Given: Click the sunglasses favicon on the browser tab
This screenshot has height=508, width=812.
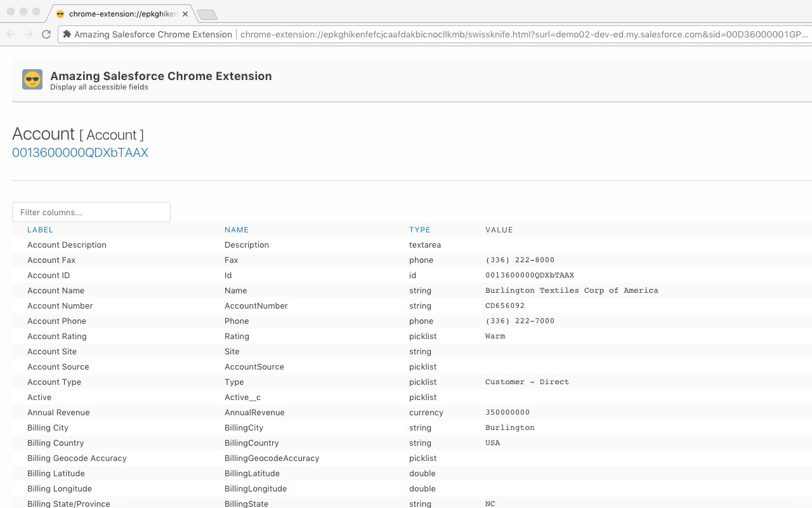Looking at the screenshot, I should point(60,13).
